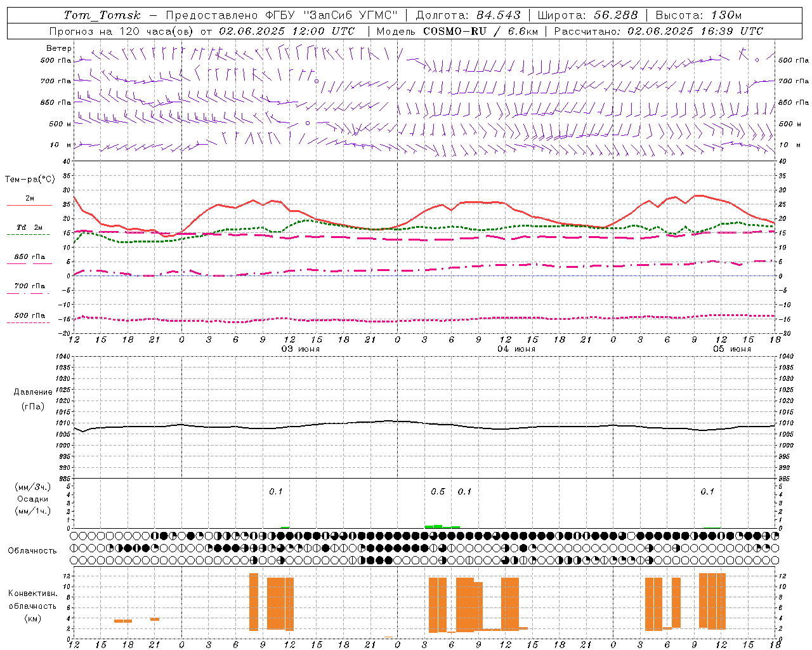Click the dotted 500 гПа temperature legend line
This screenshot has width=812, height=650.
(x=29, y=323)
